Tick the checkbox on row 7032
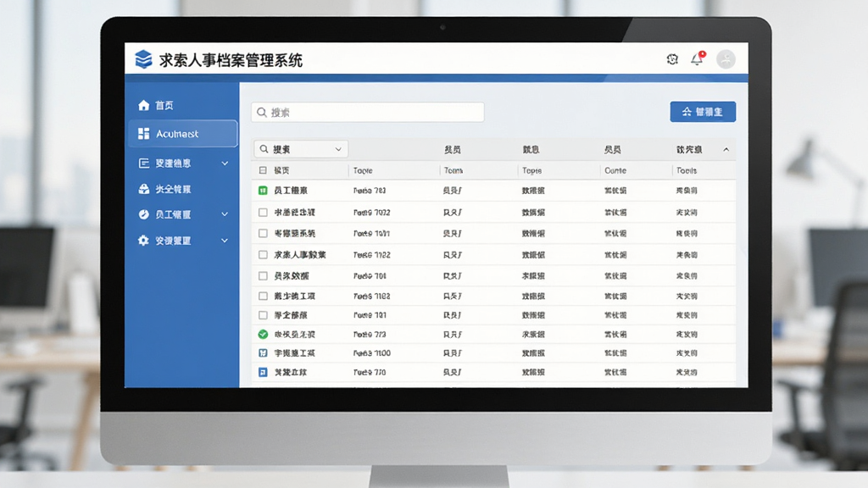The height and width of the screenshot is (488, 868). pyautogui.click(x=263, y=213)
